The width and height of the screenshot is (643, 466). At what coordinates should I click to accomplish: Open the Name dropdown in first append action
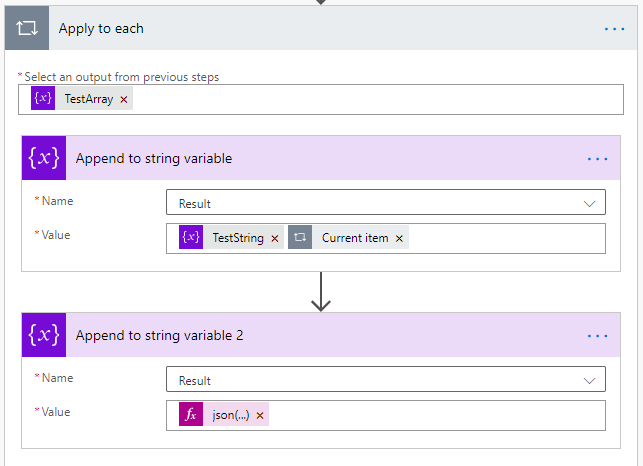click(x=385, y=202)
